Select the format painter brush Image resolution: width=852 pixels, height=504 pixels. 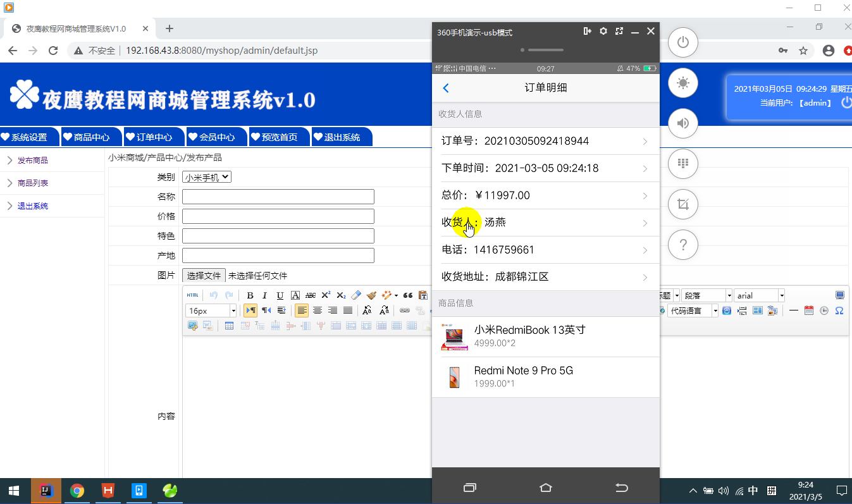[x=371, y=295]
